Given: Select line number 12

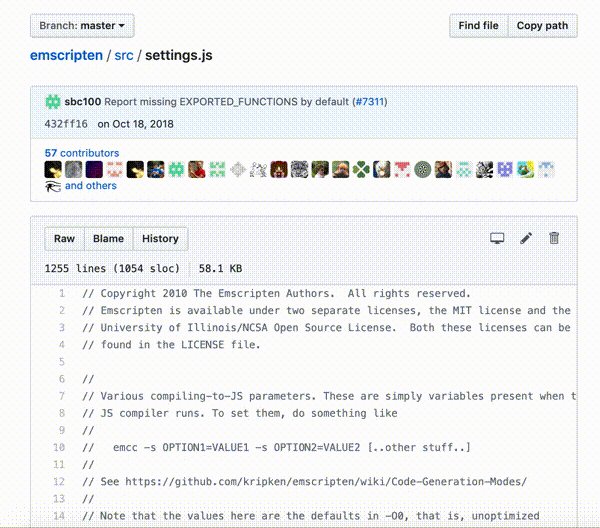Looking at the screenshot, I should 59,481.
